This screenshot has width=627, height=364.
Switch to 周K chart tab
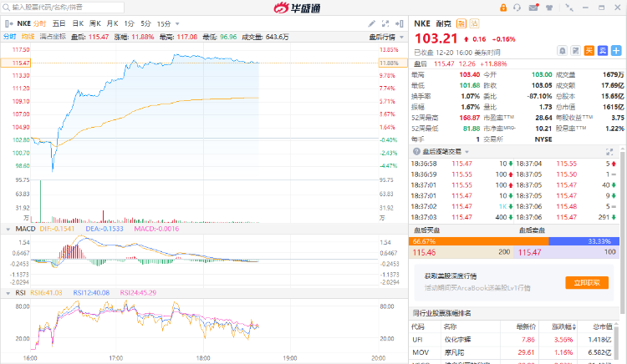95,23
